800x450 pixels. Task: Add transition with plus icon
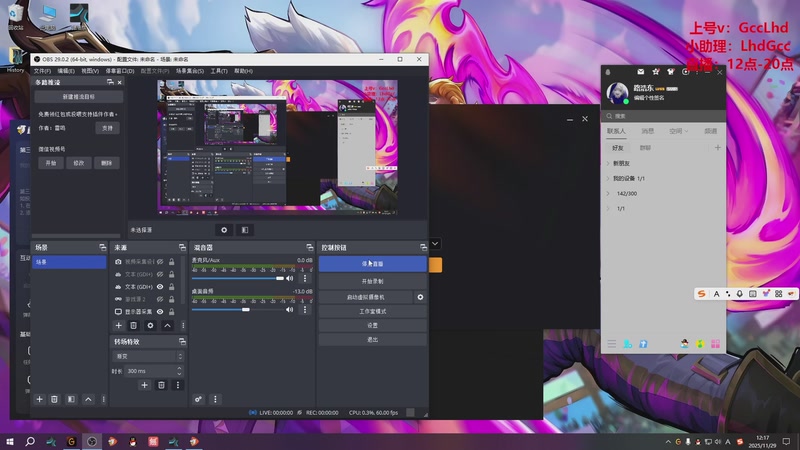coord(144,385)
